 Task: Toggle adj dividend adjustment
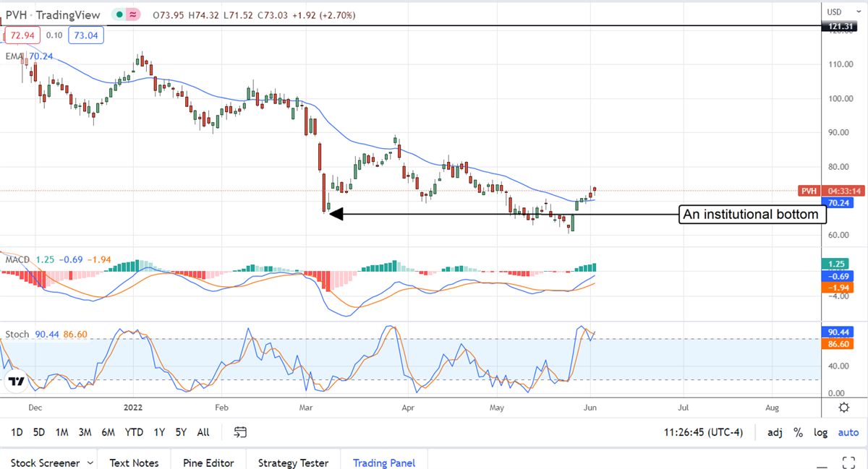775,432
